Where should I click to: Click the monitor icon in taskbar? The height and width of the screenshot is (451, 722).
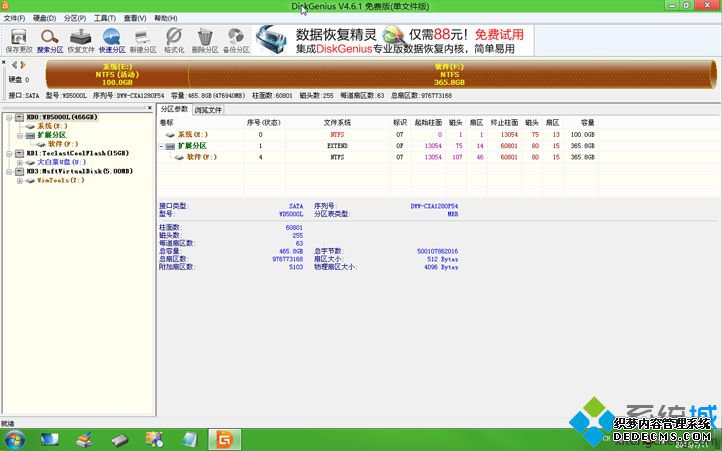tap(49, 440)
